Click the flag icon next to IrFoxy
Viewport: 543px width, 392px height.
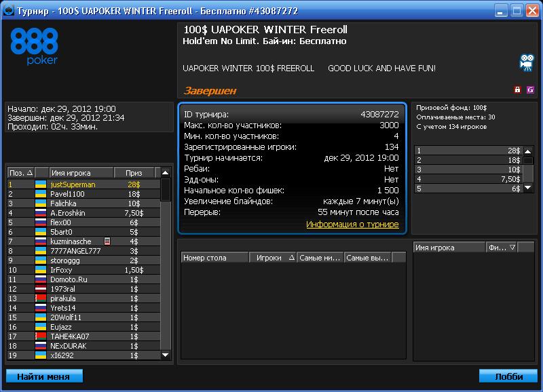(x=41, y=270)
